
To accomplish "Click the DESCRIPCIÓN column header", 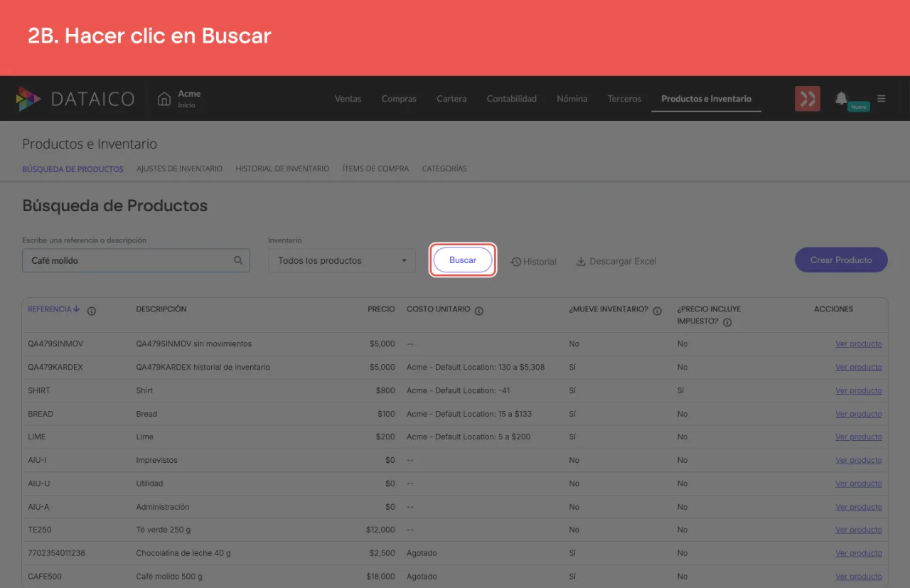I will 161,309.
